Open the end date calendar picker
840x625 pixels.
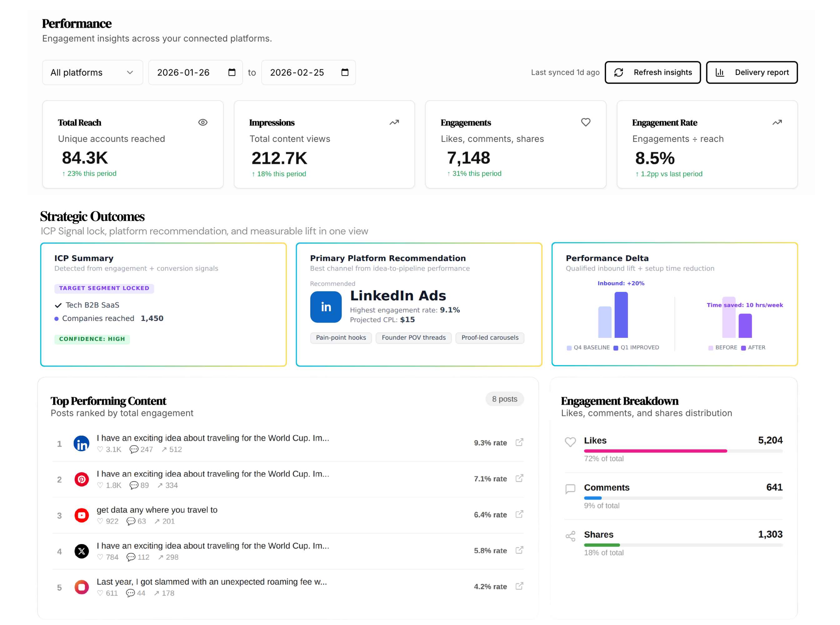pos(345,72)
